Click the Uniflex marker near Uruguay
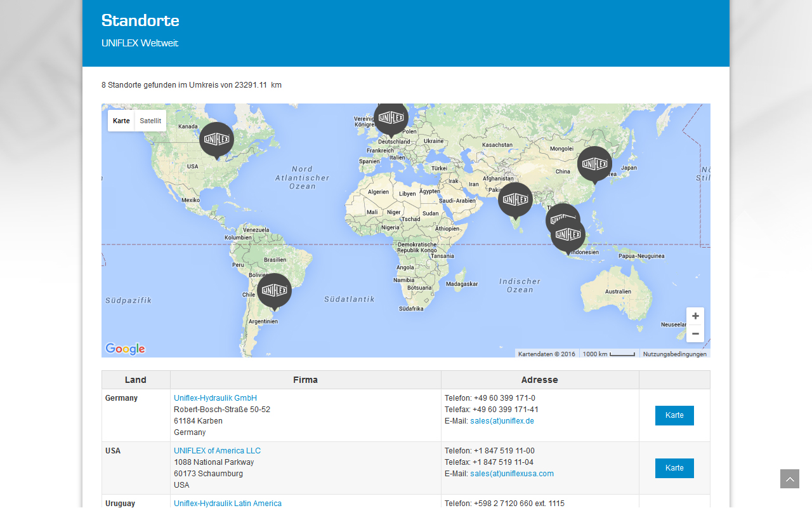The width and height of the screenshot is (812, 508). (274, 291)
